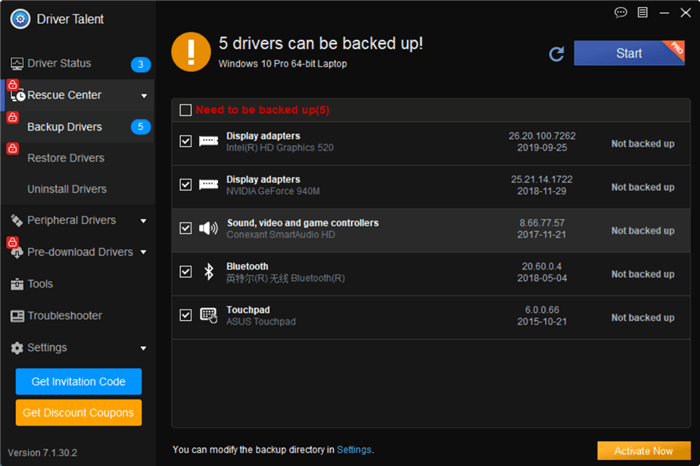Click the ASUS Touchpad device icon
This screenshot has width=700, height=466.
[x=208, y=316]
